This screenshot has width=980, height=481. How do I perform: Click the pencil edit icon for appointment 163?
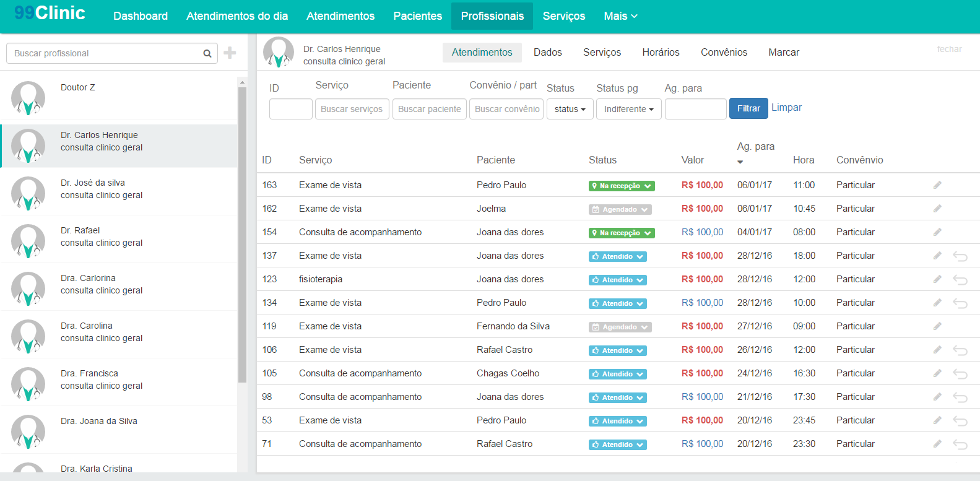tap(937, 185)
